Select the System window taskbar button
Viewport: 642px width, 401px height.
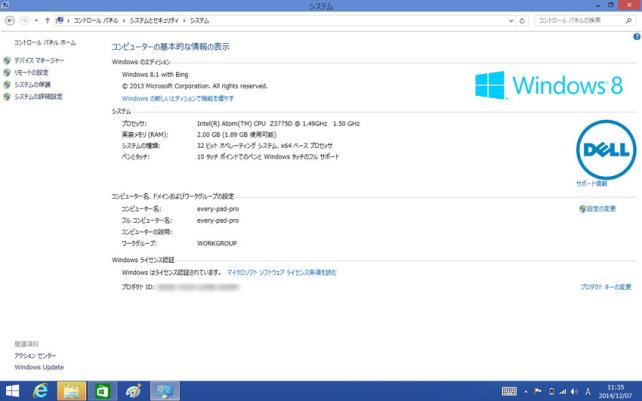(x=165, y=391)
